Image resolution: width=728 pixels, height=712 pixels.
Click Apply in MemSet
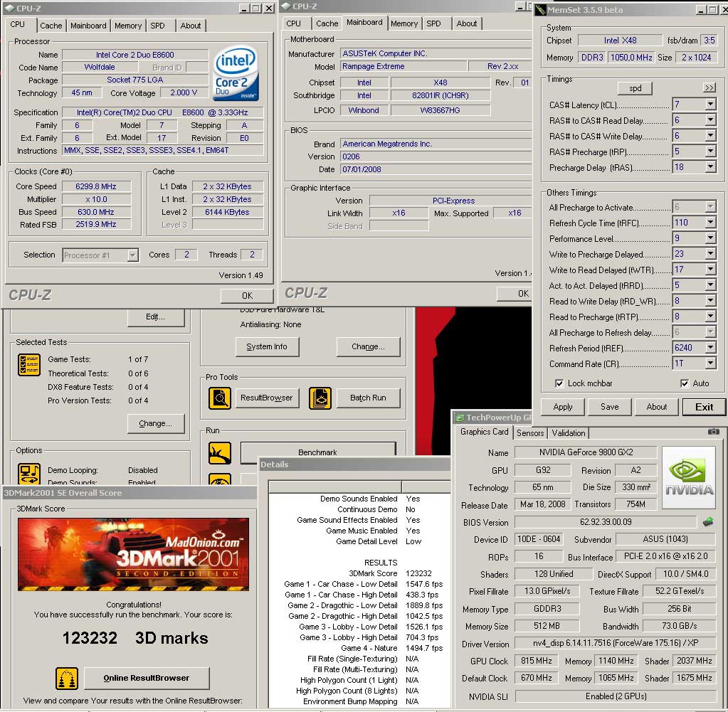563,407
